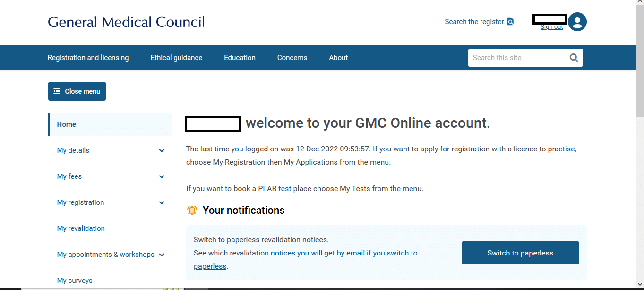644x290 pixels.
Task: Expand the My registration chevron
Action: pos(162,203)
